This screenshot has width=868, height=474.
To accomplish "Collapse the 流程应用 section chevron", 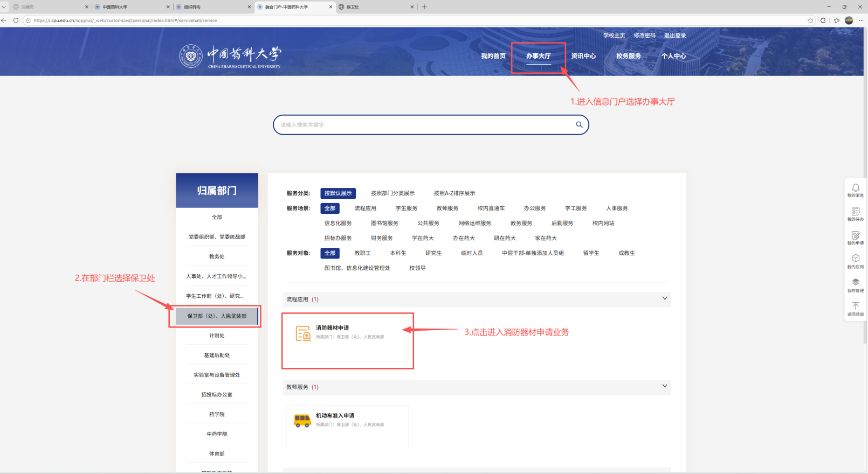I will [664, 298].
